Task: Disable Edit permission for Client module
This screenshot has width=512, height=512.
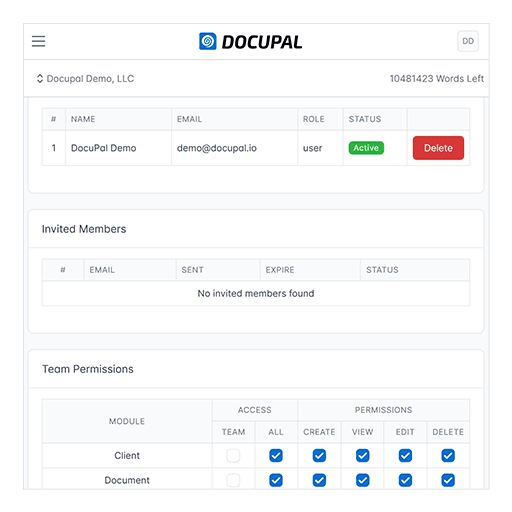Action: click(405, 456)
